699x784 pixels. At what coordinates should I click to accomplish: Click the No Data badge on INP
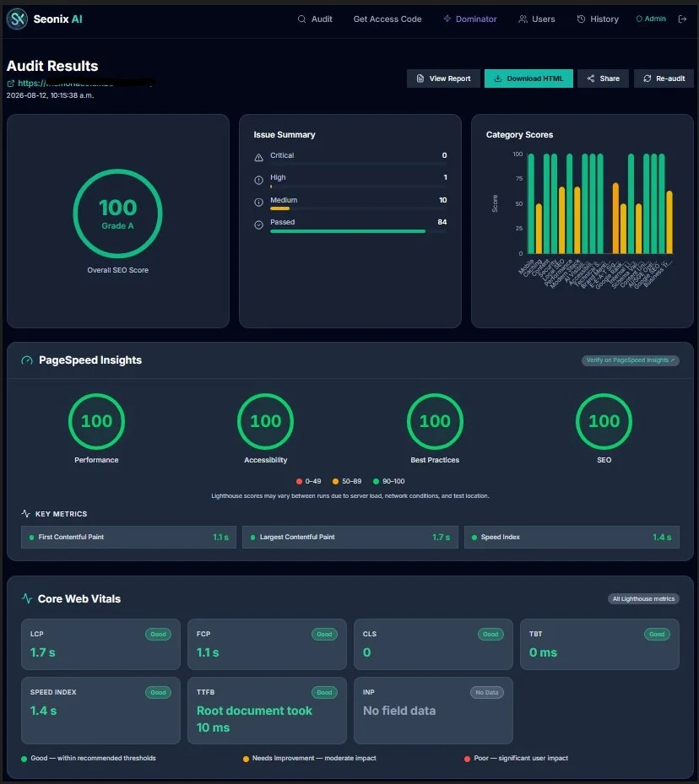[x=486, y=693]
